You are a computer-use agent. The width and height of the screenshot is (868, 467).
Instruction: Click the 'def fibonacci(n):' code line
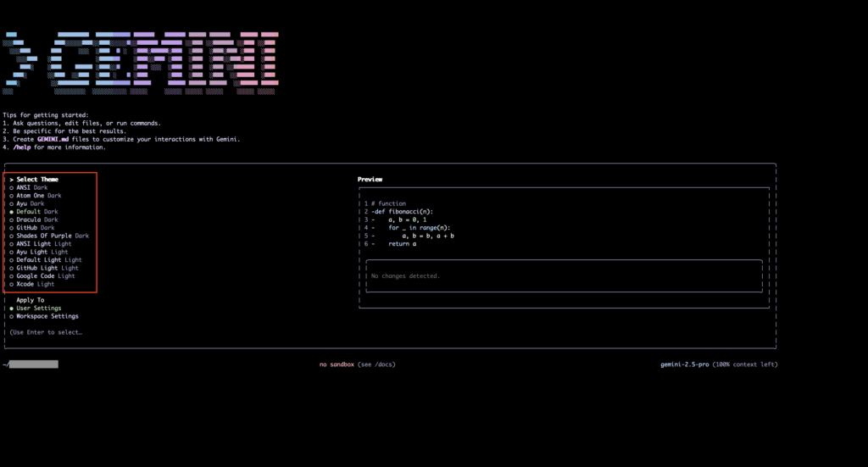[403, 211]
